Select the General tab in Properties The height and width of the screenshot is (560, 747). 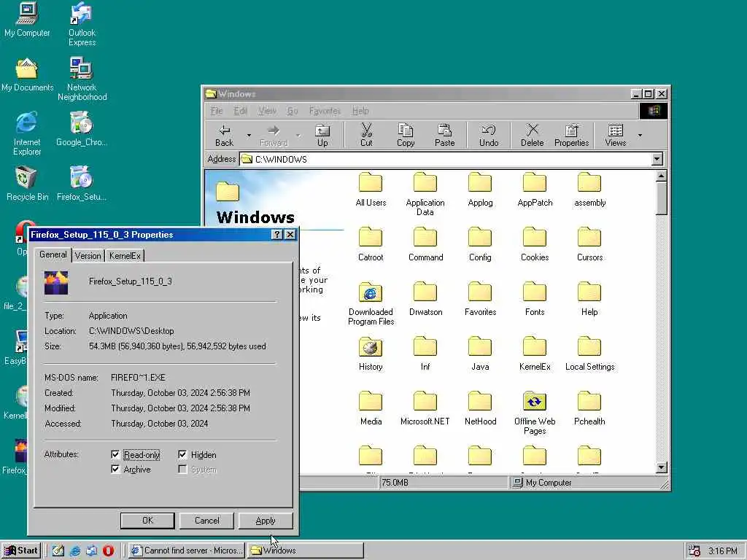pos(53,254)
